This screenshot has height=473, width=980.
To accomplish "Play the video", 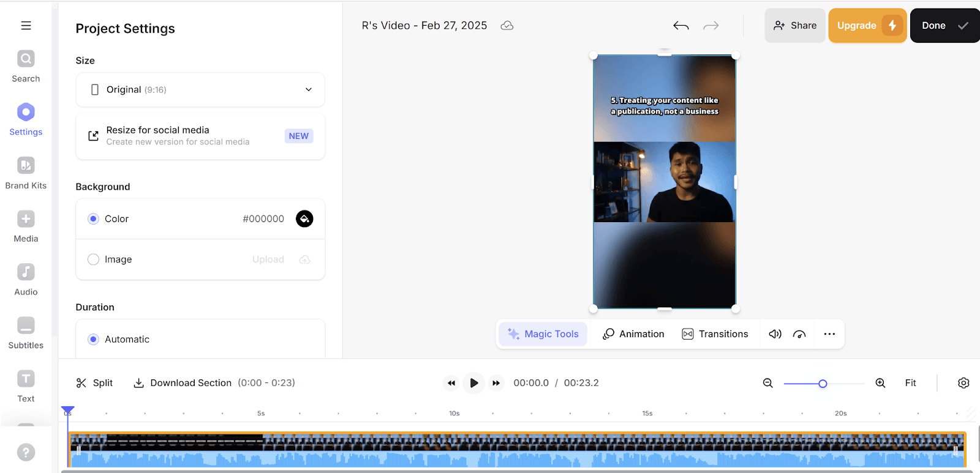I will tap(473, 383).
